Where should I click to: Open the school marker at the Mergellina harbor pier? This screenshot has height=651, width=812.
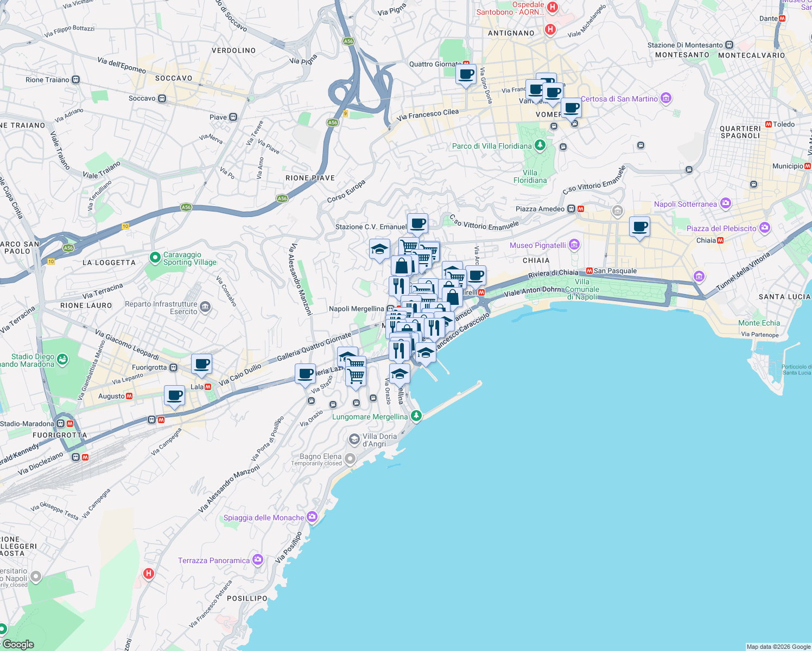(x=426, y=353)
